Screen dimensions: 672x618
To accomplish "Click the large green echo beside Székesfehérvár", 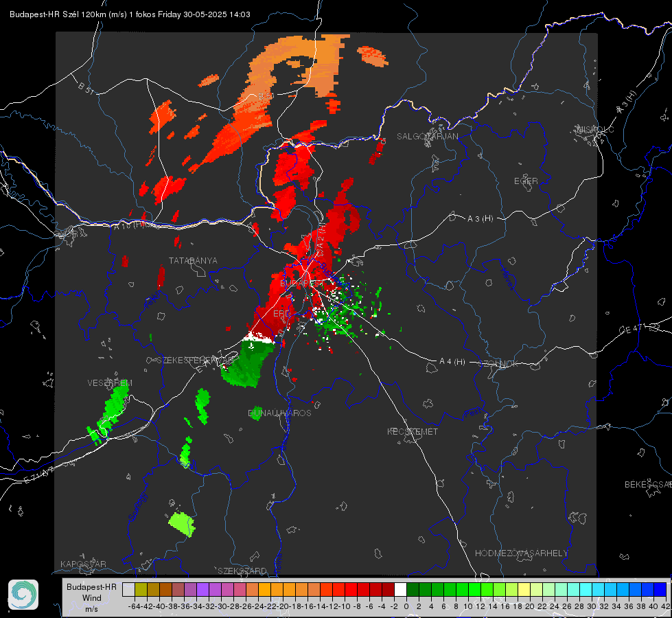I will [247, 363].
